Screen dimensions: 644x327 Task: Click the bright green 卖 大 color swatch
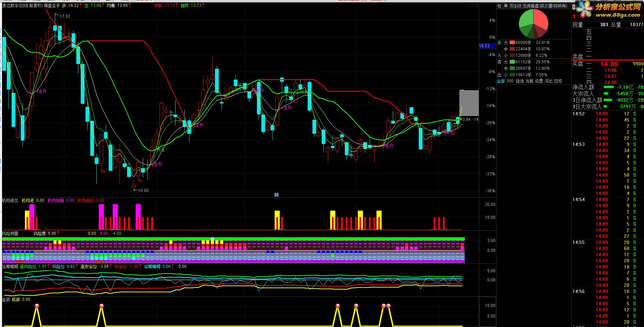(x=512, y=62)
